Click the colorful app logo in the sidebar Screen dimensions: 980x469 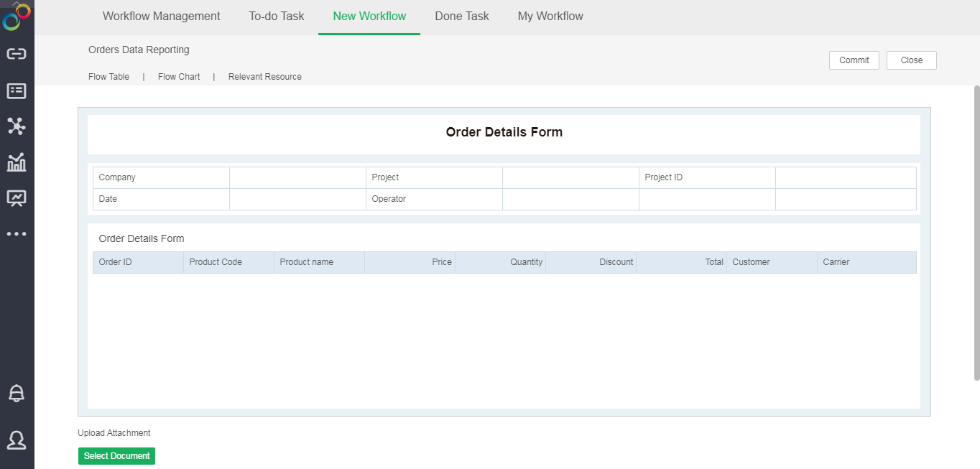[17, 17]
